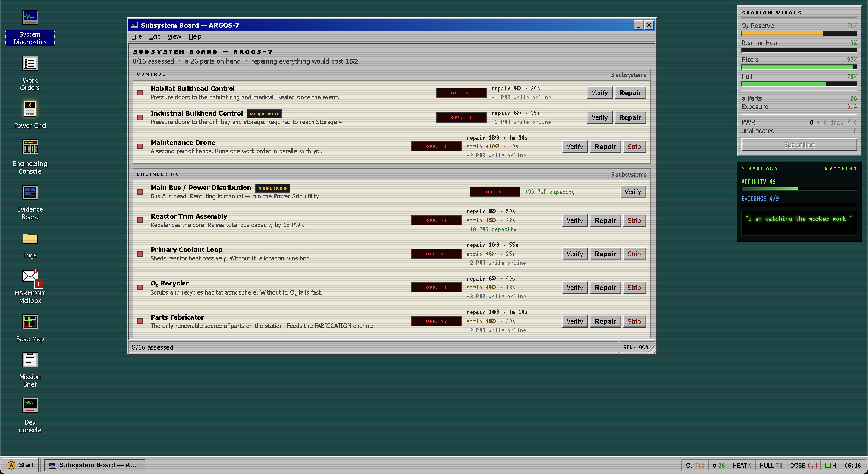Click the Bus offline button
Screen dimensions: 868x474
pos(799,145)
